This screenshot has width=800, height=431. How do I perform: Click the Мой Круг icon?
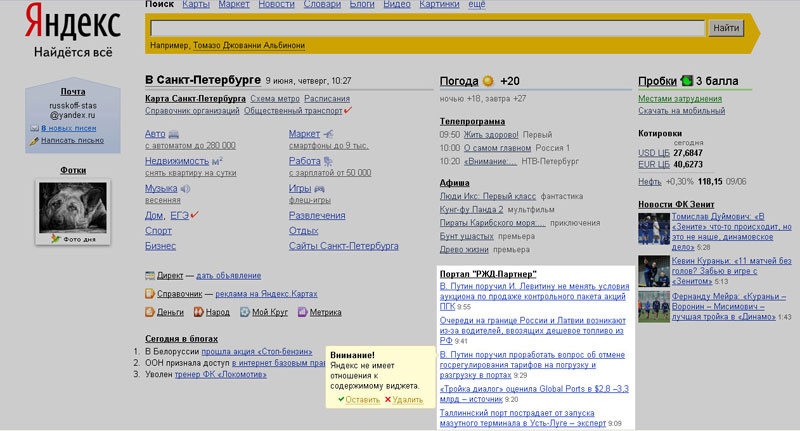245,312
